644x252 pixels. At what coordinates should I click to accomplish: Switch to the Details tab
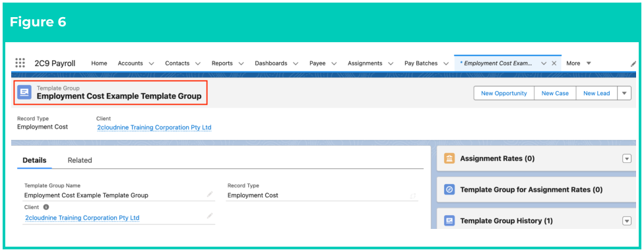click(34, 160)
